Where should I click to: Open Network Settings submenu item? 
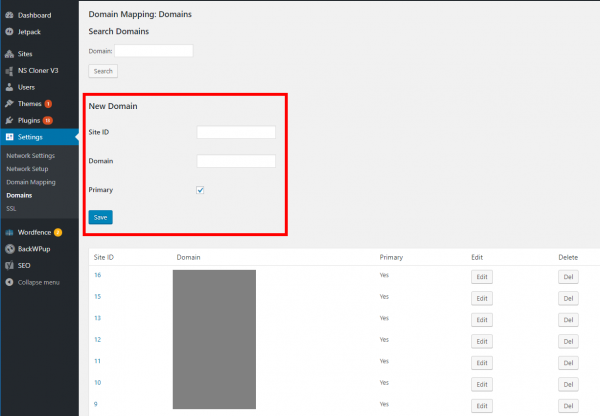(31, 156)
